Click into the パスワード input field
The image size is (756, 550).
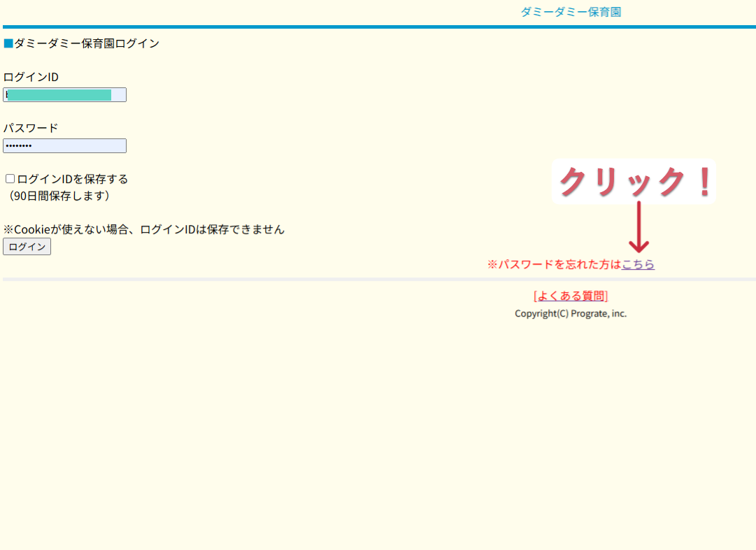click(64, 145)
